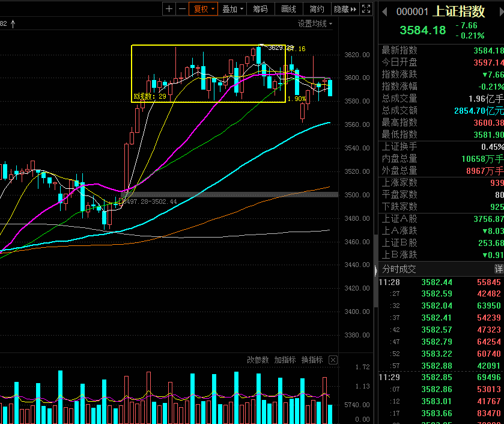Click 加指标 to add an indicator
Image resolution: width=504 pixels, height=424 pixels.
[285, 360]
